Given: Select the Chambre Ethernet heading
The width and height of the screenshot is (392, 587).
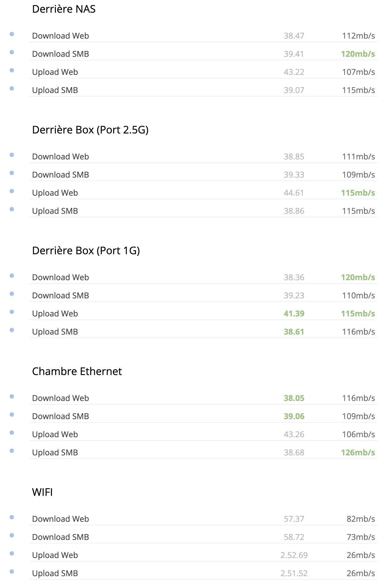Looking at the screenshot, I should click(x=77, y=371).
